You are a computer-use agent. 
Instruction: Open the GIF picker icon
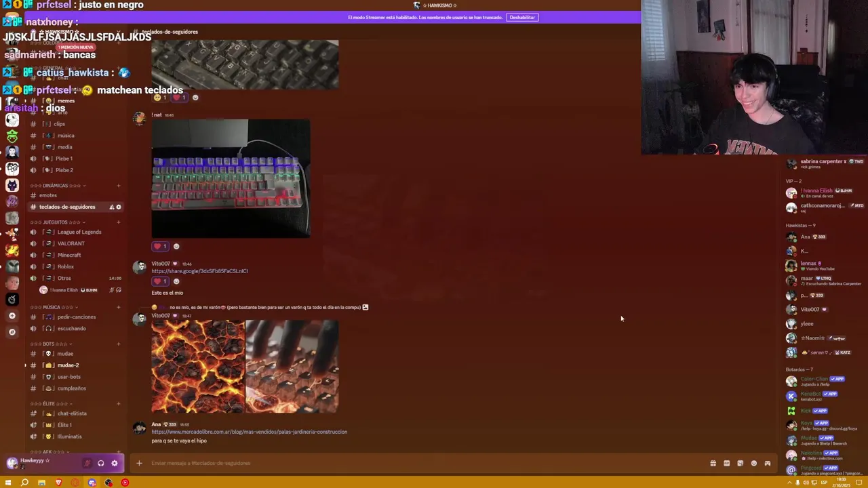[x=726, y=464]
